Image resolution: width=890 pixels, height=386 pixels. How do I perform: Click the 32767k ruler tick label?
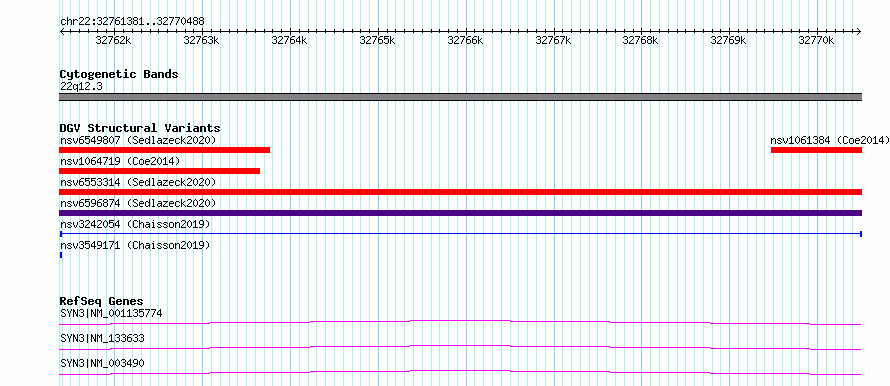[x=553, y=41]
